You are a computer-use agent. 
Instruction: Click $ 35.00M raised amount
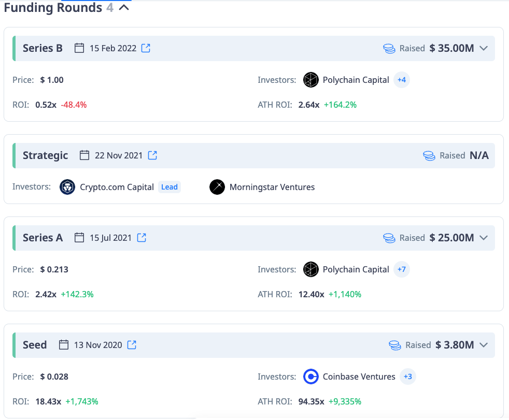[x=451, y=48]
